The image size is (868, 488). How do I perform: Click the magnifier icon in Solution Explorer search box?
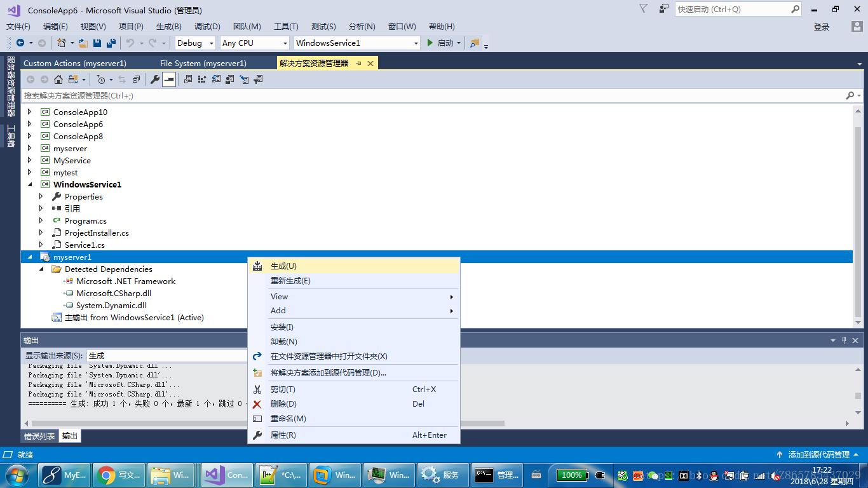tap(850, 95)
